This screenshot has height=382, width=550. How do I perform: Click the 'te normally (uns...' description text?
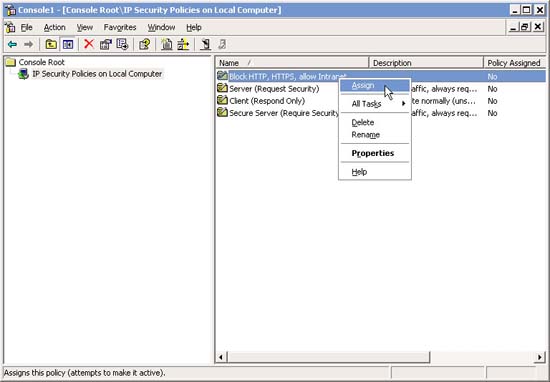pyautogui.click(x=444, y=101)
